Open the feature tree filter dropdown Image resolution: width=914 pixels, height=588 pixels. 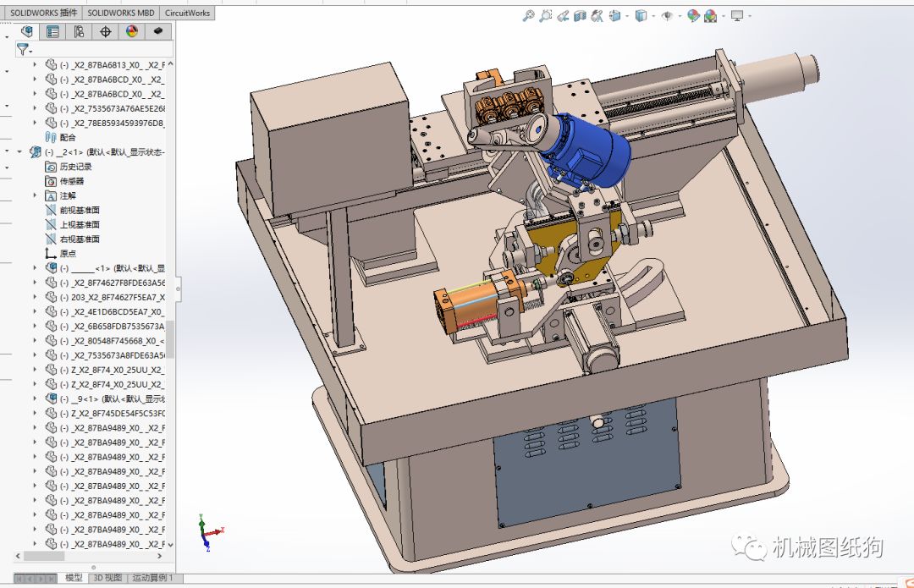point(23,49)
